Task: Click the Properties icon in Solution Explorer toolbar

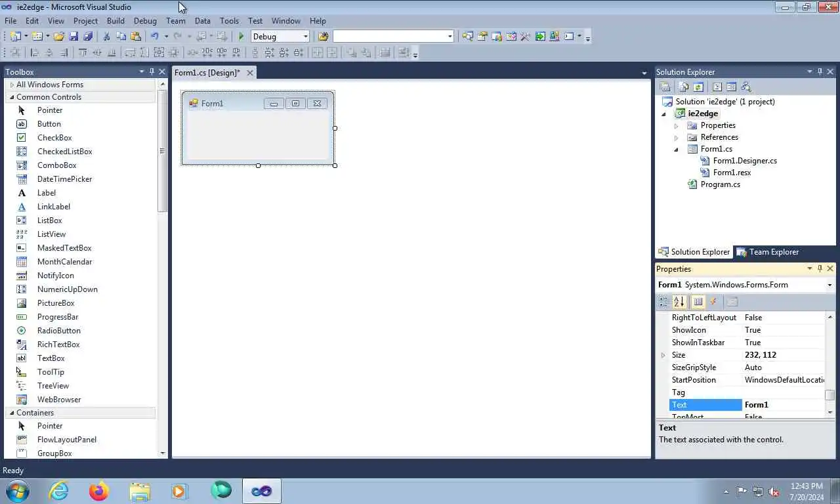Action: (665, 87)
